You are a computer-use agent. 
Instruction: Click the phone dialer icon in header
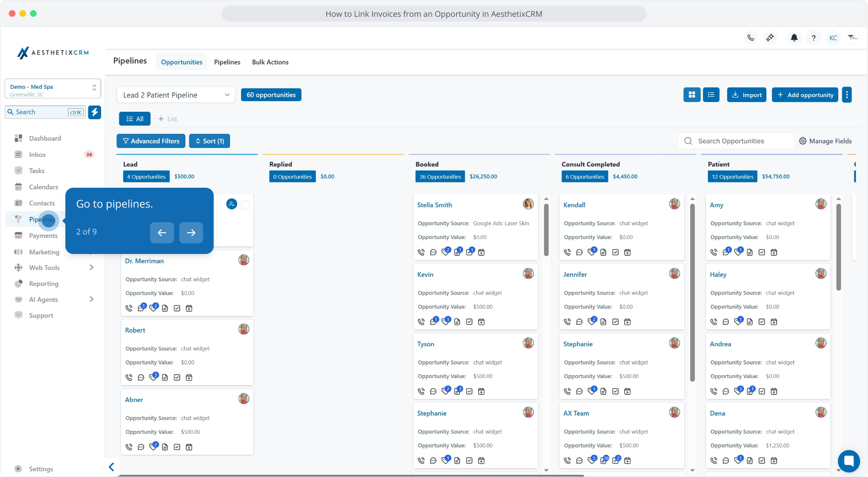click(751, 38)
